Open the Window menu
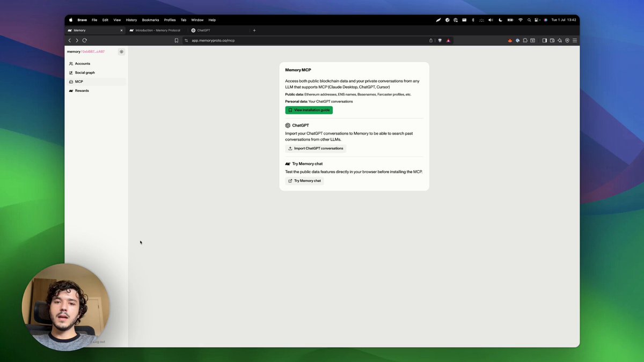 pyautogui.click(x=197, y=20)
